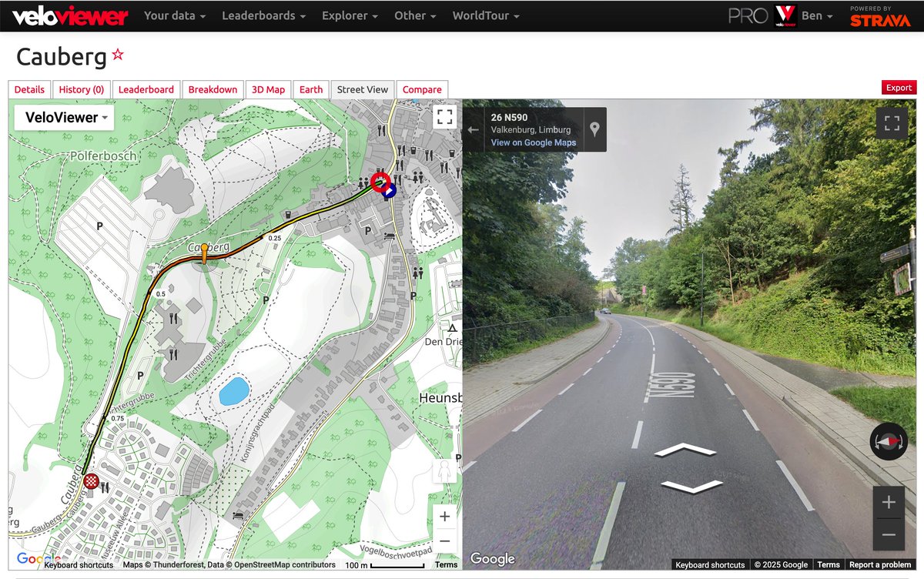Move forward along N590 road arrow

click(x=685, y=450)
